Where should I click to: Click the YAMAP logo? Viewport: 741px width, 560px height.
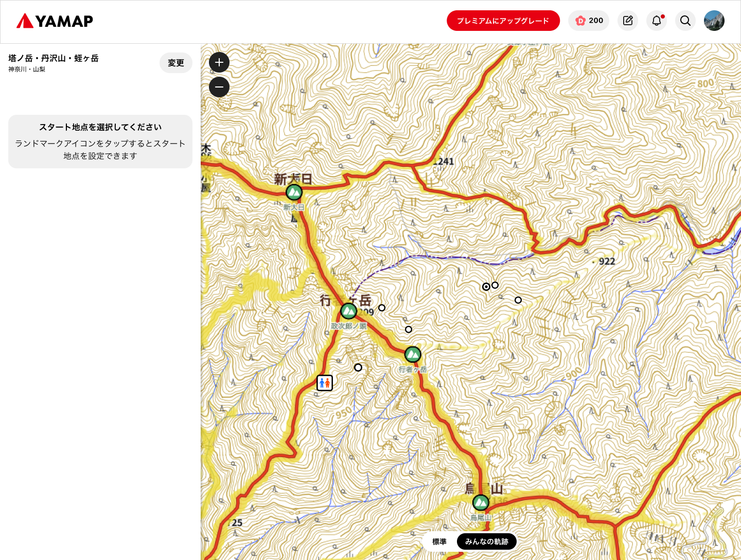pyautogui.click(x=55, y=21)
